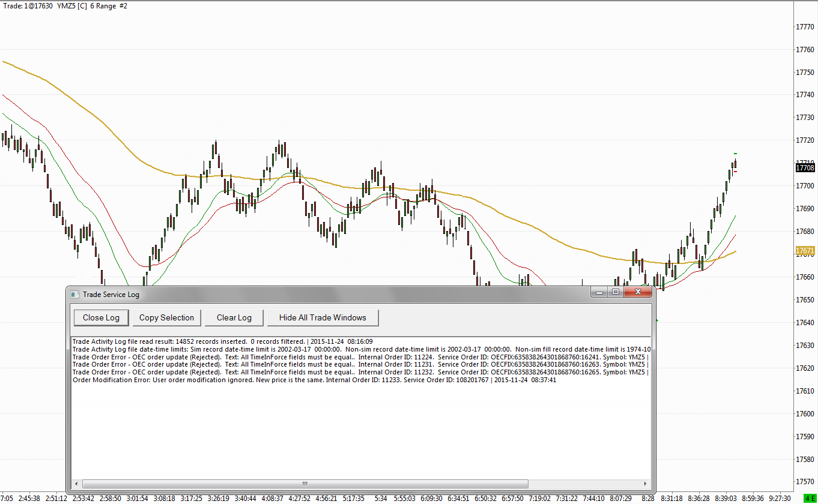Select the 'Trade Activity Log file date-time limits' line
818x504 pixels.
coord(361,349)
